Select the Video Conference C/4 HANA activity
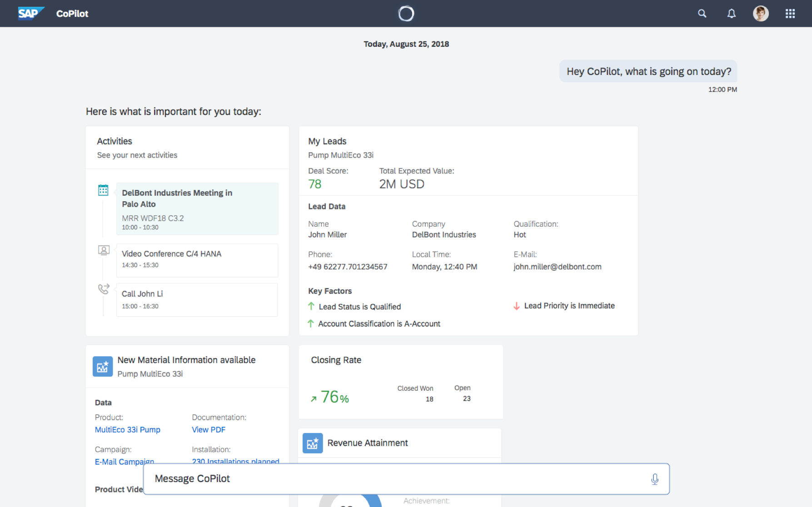Image resolution: width=812 pixels, height=507 pixels. point(197,260)
